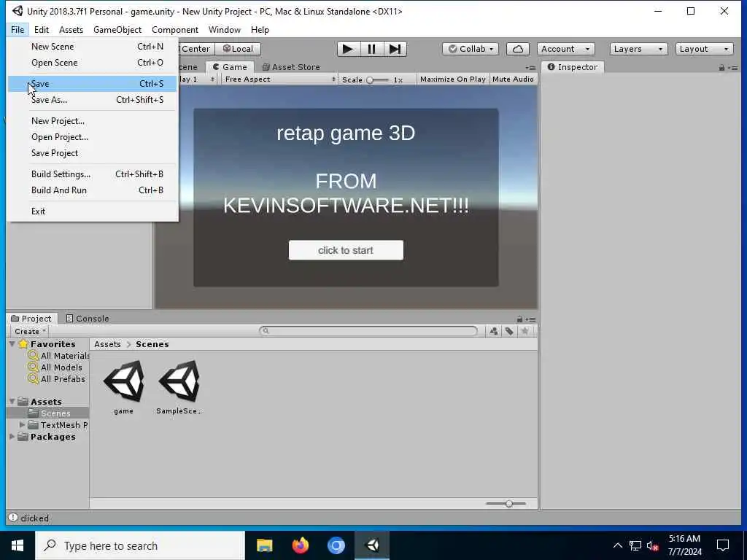
Task: Open the Windows Start menu
Action: click(x=18, y=545)
